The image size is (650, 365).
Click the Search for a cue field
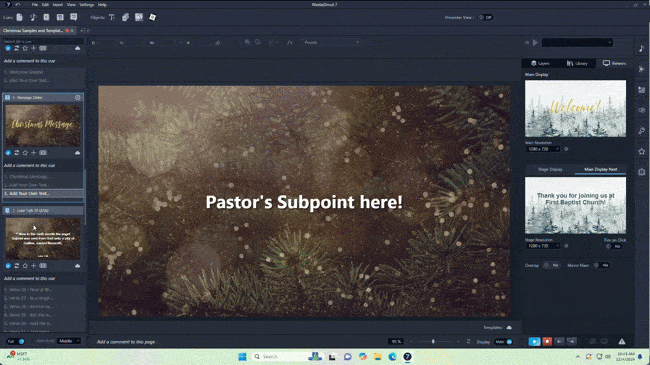43,41
